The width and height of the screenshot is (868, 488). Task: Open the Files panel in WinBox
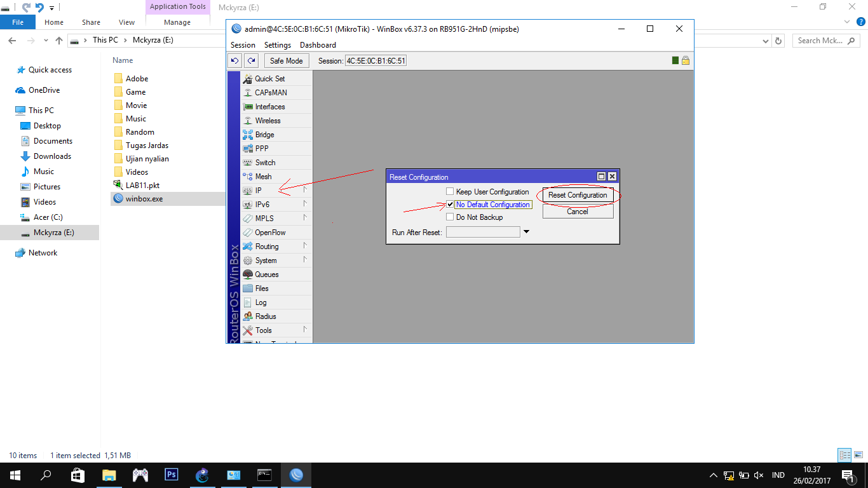[x=262, y=288]
